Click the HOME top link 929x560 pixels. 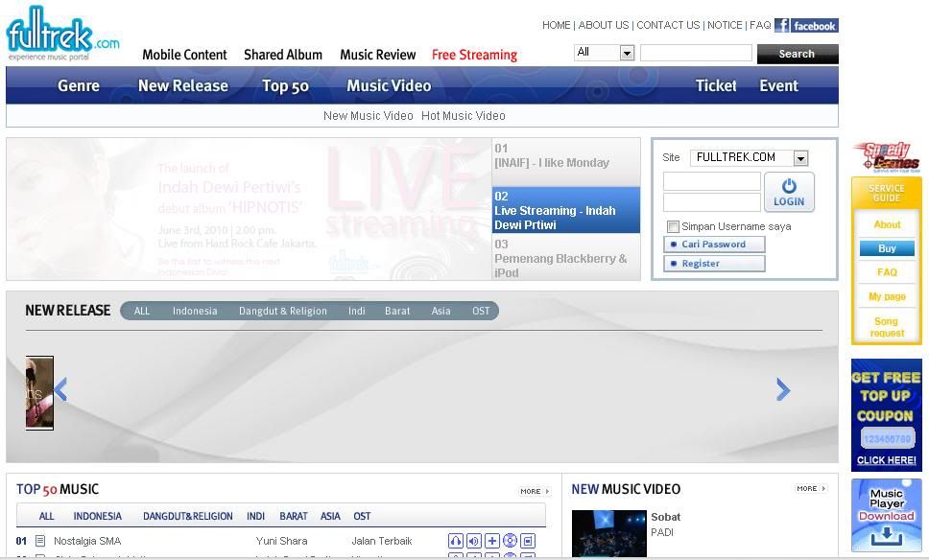coord(557,26)
